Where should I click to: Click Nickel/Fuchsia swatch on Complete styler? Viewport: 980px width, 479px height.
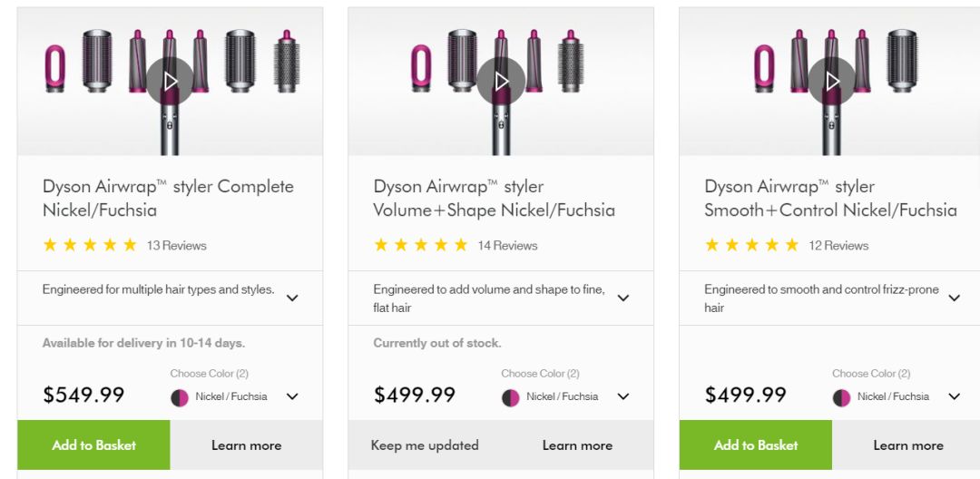pos(180,397)
